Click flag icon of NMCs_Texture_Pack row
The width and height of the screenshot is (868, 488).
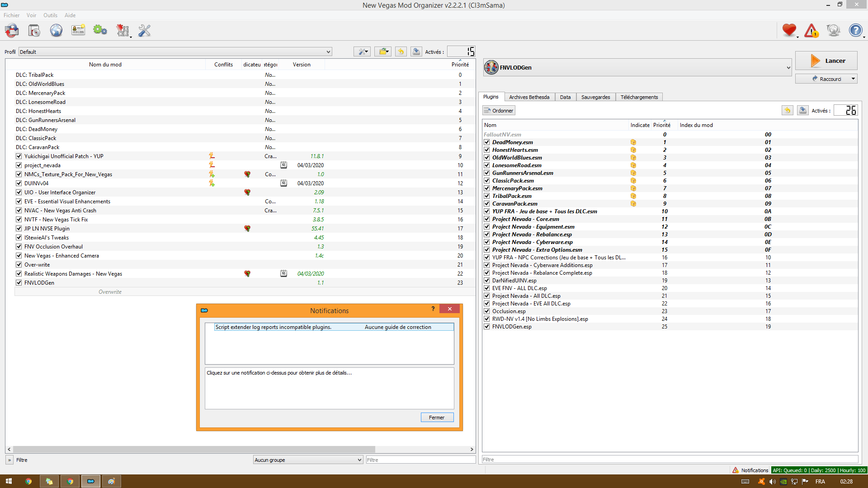coord(247,174)
